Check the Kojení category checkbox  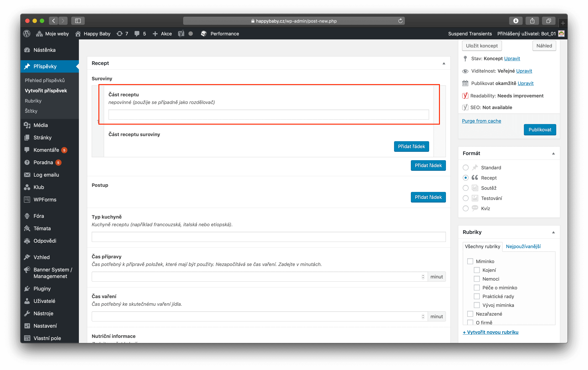pos(477,270)
